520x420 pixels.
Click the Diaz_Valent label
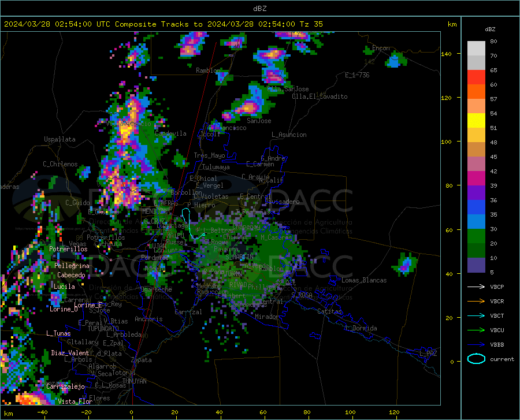coord(70,353)
